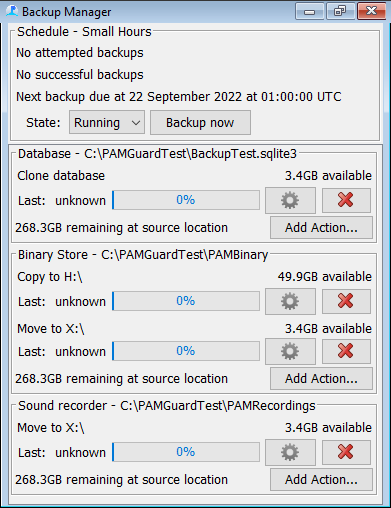Click Copy to H:\ progress bar
The image size is (391, 508).
[186, 301]
